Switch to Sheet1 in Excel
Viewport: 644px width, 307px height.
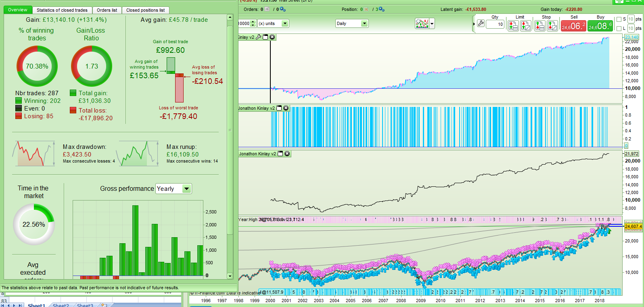(x=36, y=305)
